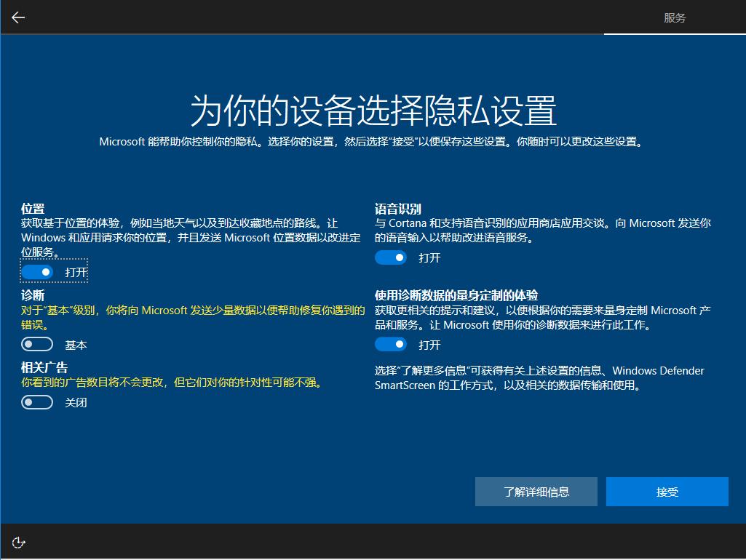Viewport: 746px width, 560px height.
Task: Open 了解详细信息
Action: point(536,491)
